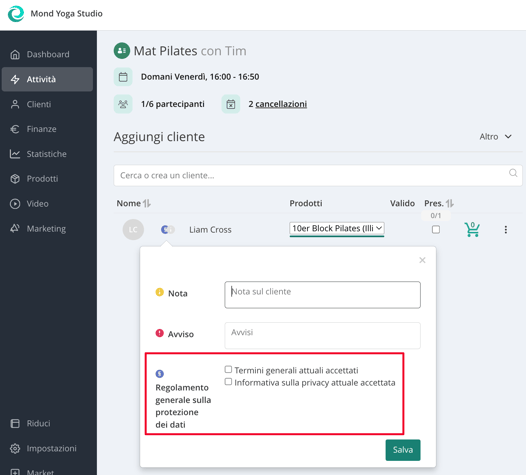This screenshot has height=475, width=526.
Task: Click the calendar icon beside the class date
Action: [123, 77]
